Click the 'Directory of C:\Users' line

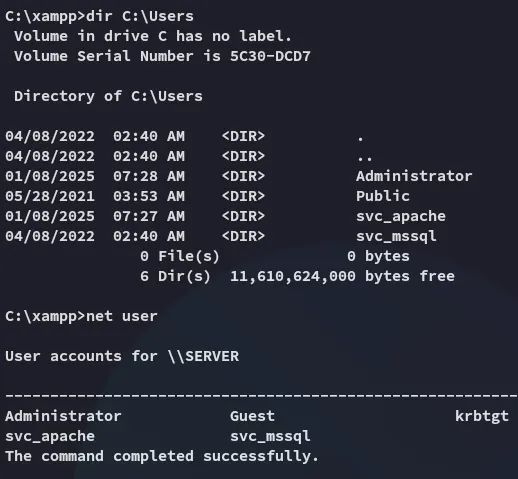click(108, 96)
